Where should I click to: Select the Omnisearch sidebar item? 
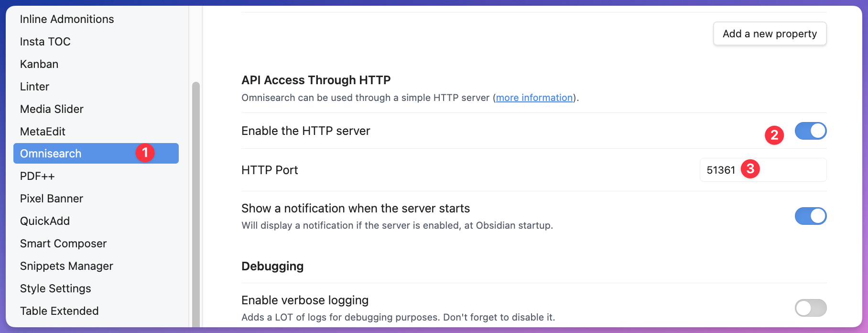tap(51, 154)
